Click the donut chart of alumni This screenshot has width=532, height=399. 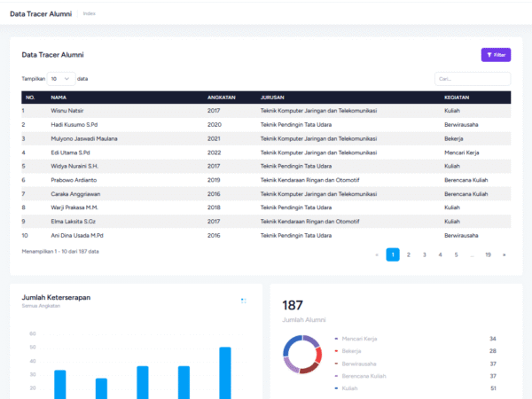pos(301,355)
